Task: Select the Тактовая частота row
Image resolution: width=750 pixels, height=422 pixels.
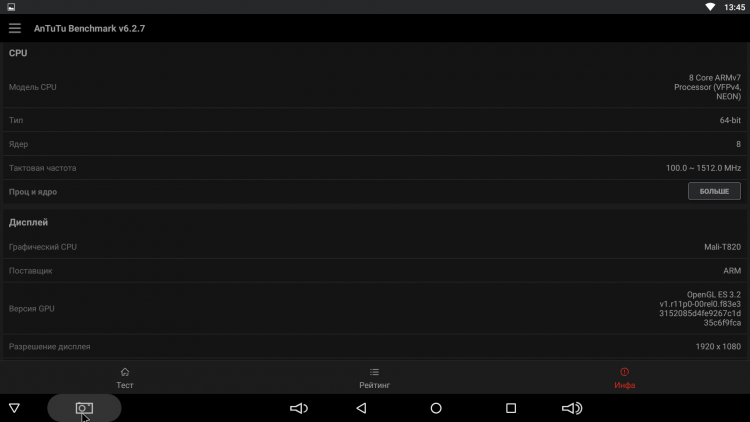Action: (375, 168)
